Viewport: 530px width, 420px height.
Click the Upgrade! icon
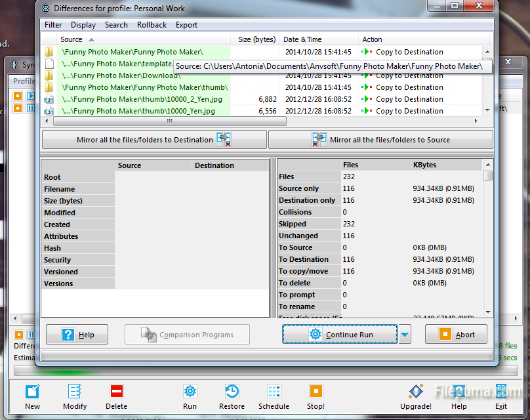point(416,392)
